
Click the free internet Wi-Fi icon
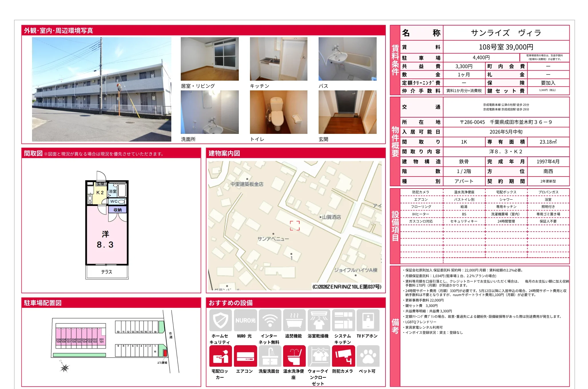(270, 320)
